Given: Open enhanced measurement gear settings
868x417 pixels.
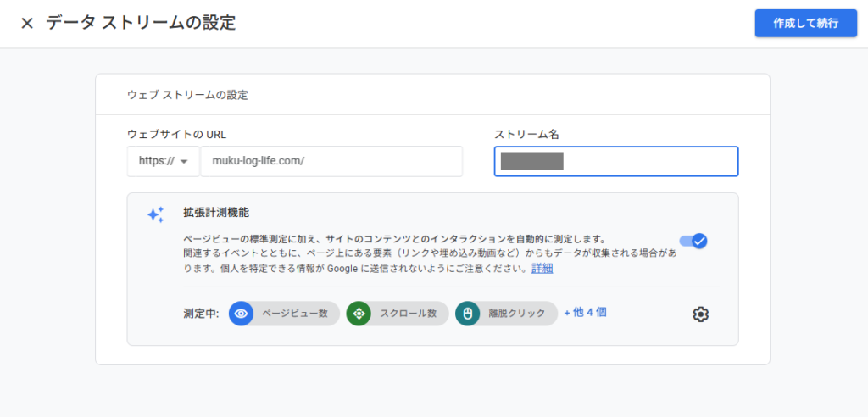Looking at the screenshot, I should coord(700,314).
